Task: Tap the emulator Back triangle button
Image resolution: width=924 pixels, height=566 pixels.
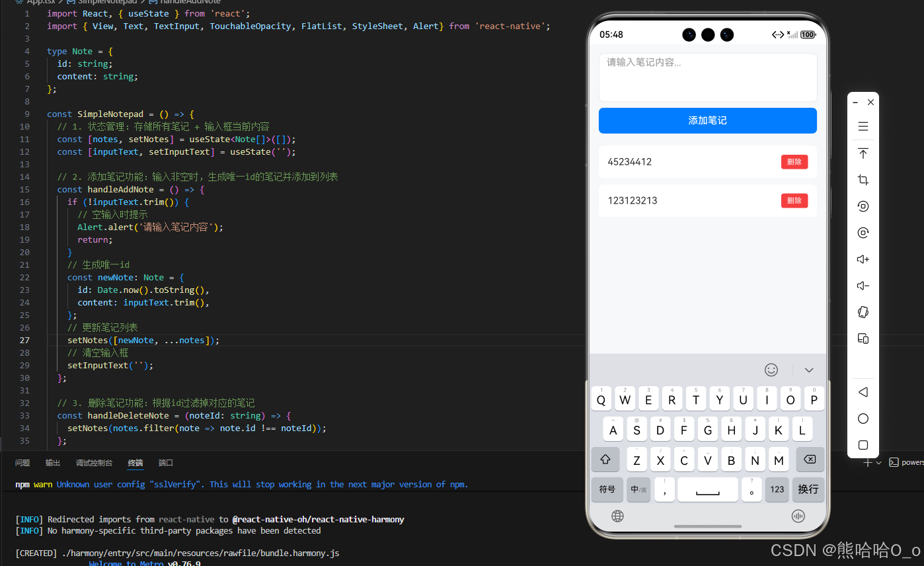Action: click(863, 392)
